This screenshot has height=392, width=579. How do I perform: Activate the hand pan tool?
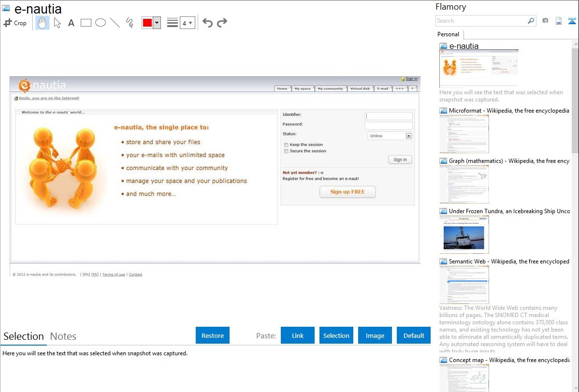click(43, 23)
